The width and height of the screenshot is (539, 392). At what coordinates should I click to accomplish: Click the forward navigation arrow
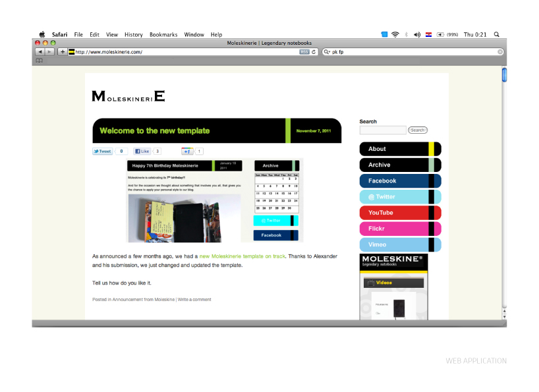(x=49, y=51)
